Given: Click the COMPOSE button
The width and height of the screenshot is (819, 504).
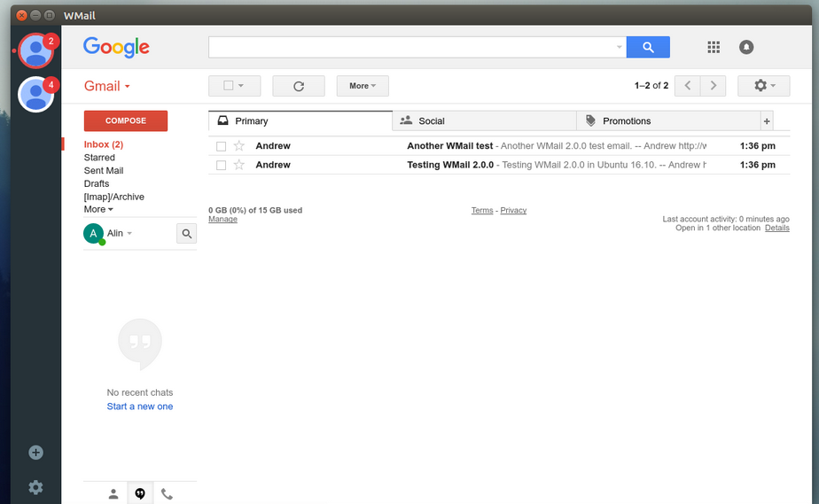Looking at the screenshot, I should point(126,120).
